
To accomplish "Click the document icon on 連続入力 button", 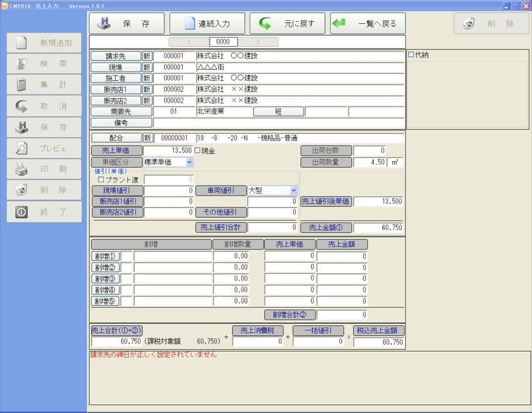I will click(189, 24).
